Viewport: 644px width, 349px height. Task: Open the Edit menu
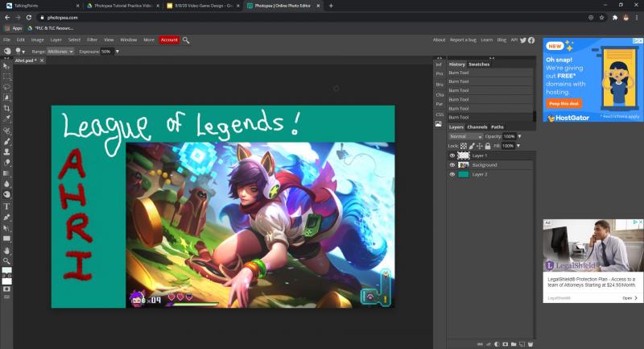click(21, 39)
